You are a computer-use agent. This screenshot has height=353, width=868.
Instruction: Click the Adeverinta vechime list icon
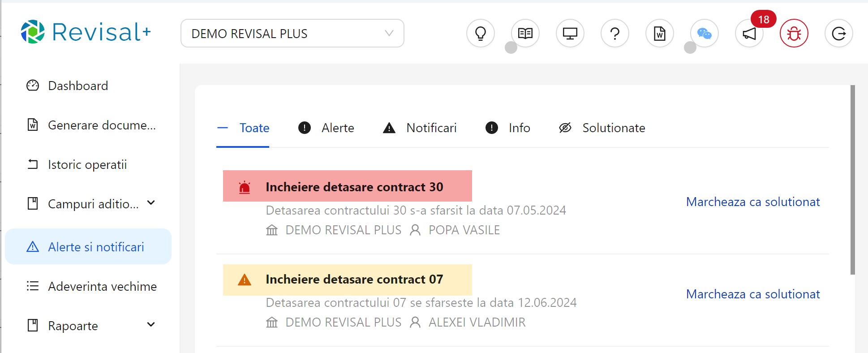click(x=33, y=286)
